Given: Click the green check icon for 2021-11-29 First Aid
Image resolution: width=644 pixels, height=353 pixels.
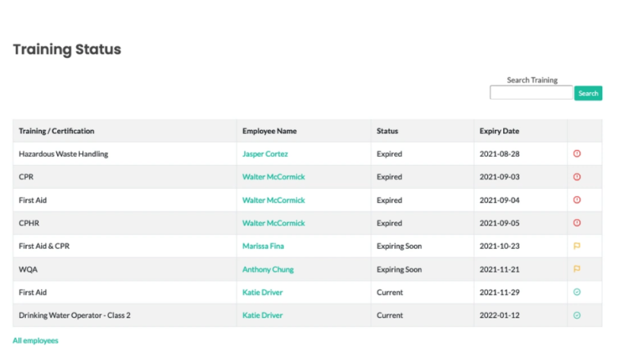Looking at the screenshot, I should point(577,292).
